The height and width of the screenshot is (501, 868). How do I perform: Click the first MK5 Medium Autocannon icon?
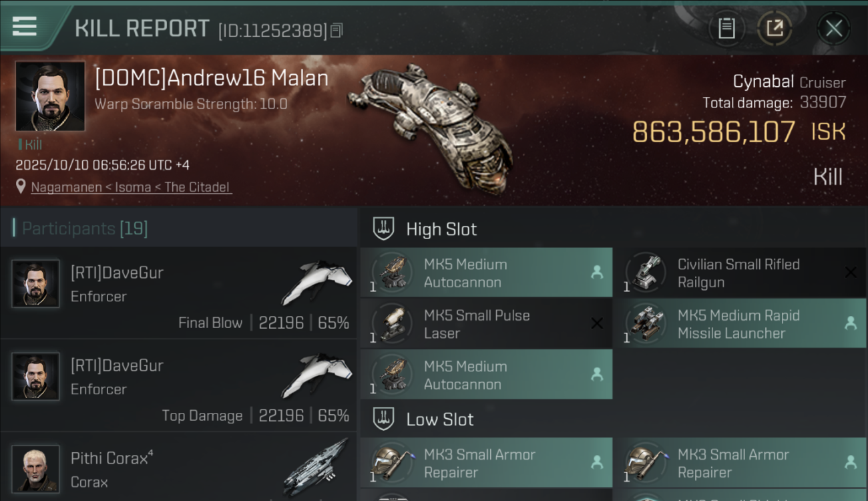[392, 273]
